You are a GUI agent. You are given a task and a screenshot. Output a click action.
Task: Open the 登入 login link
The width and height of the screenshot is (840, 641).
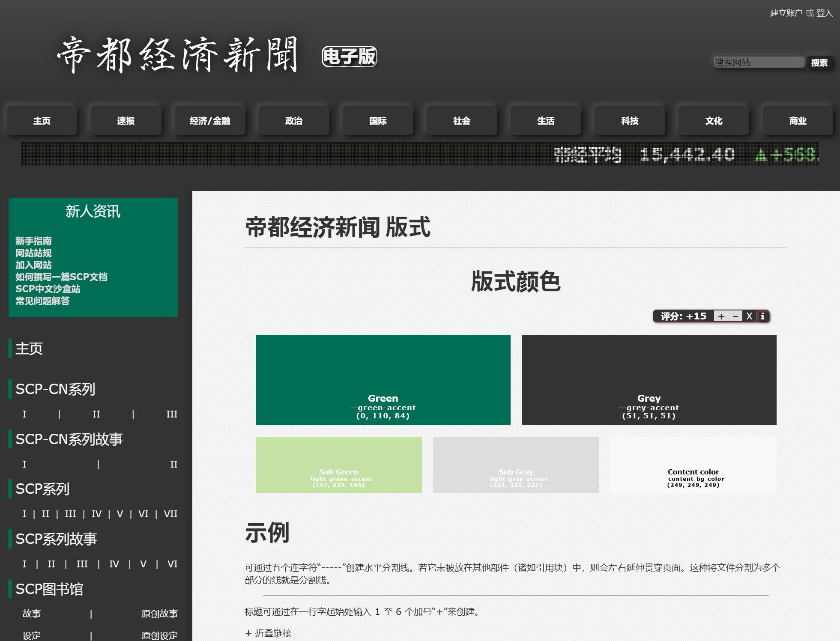[x=824, y=13]
